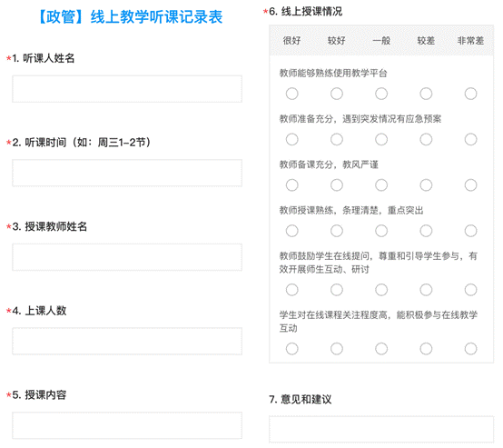Select 非常差 for 遇到突发情况有应急预案
This screenshot has width=503, height=448.
470,139
